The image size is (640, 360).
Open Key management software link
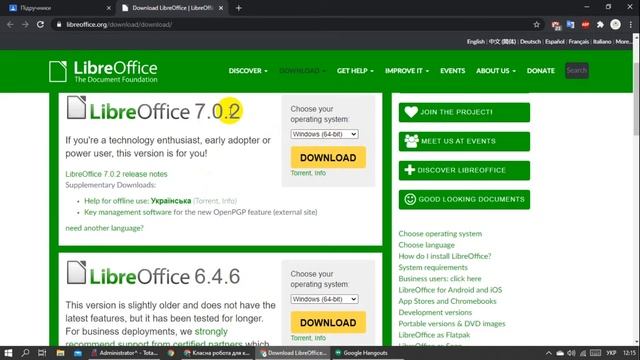pyautogui.click(x=128, y=212)
